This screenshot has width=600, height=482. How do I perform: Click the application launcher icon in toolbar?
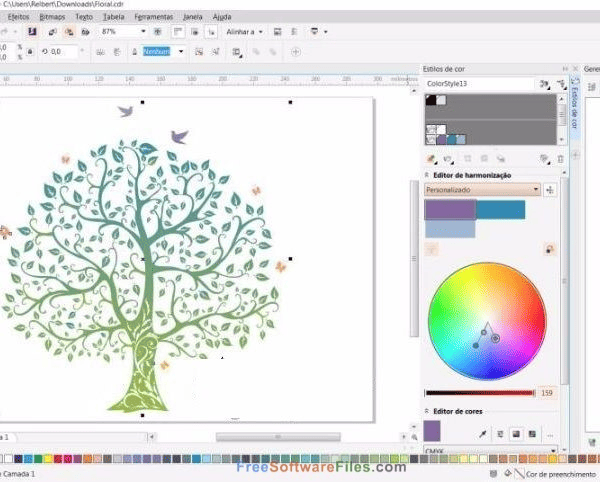(x=315, y=31)
